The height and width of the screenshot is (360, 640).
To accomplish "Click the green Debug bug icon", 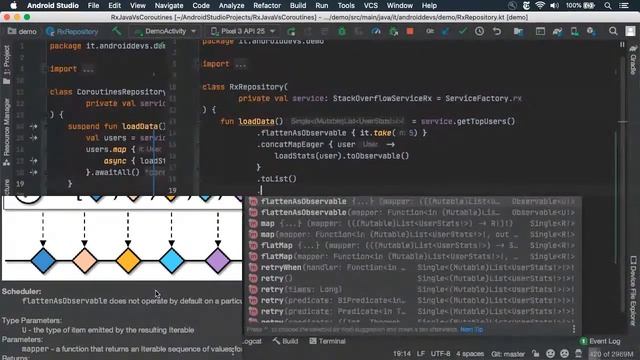I will tap(342, 31).
